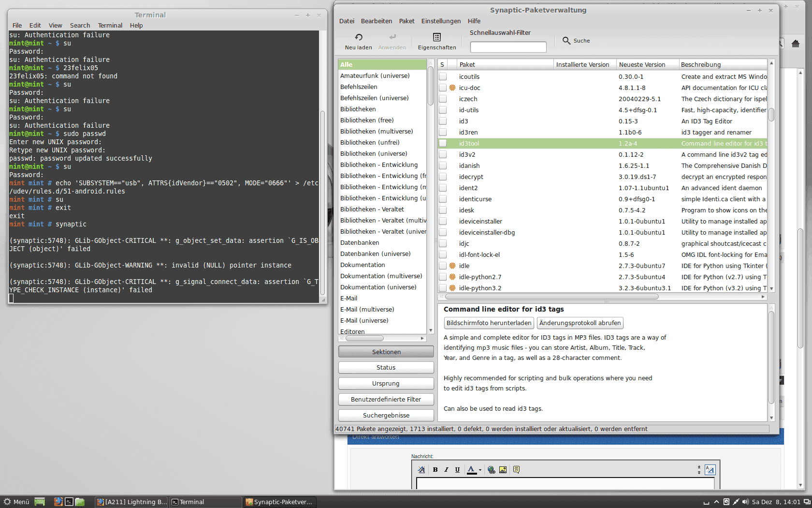Launch Firefox from the panel launcher
812x508 pixels.
pyautogui.click(x=58, y=502)
